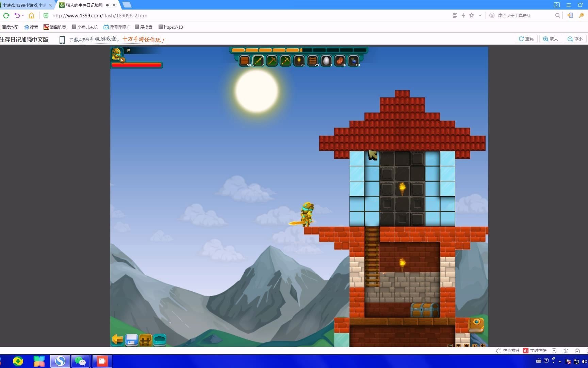Toggle the in-game chat bubble icon
Screen dimensions: 588x368
point(450,346)
